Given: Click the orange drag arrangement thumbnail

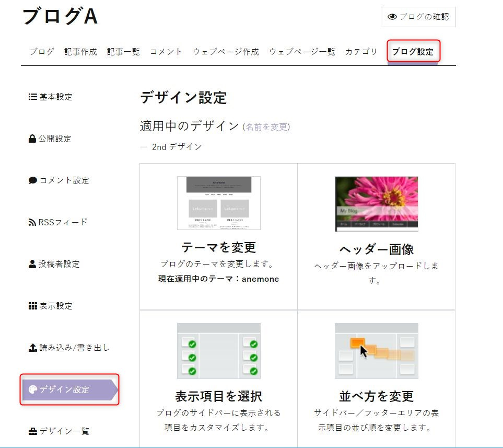Looking at the screenshot, I should pos(376,351).
